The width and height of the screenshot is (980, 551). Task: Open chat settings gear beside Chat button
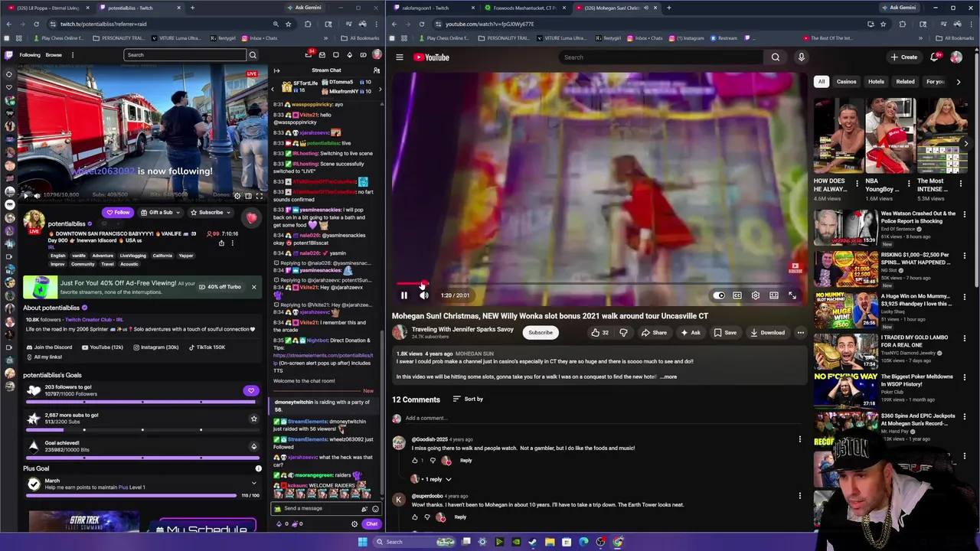(354, 524)
